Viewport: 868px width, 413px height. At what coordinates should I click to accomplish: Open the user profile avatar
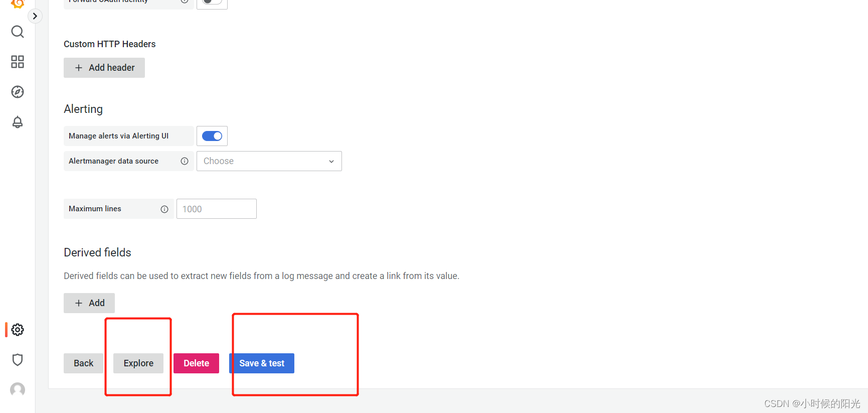coord(18,390)
